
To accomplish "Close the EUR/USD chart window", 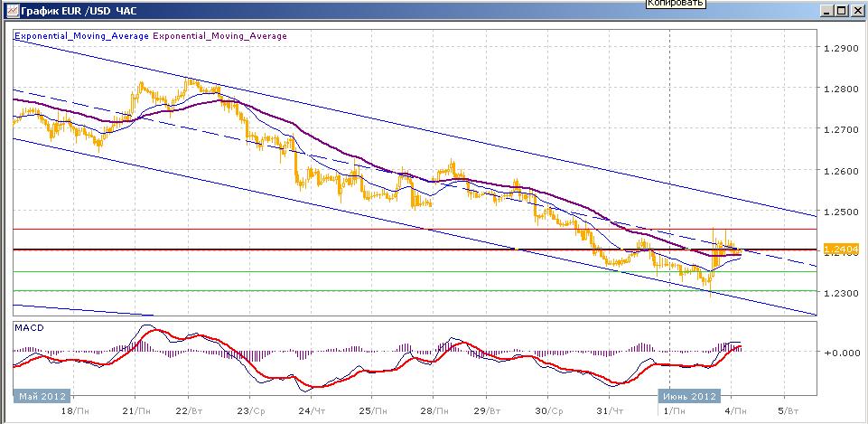I will (x=856, y=11).
